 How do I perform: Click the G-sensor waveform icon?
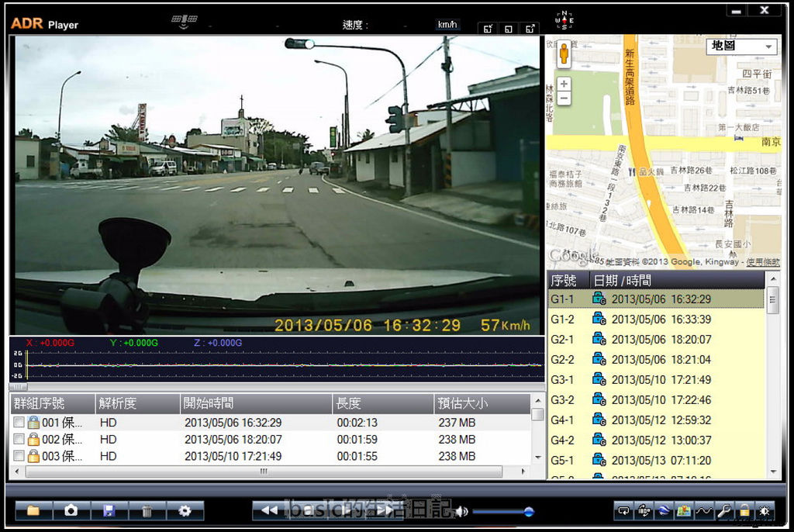(x=703, y=510)
